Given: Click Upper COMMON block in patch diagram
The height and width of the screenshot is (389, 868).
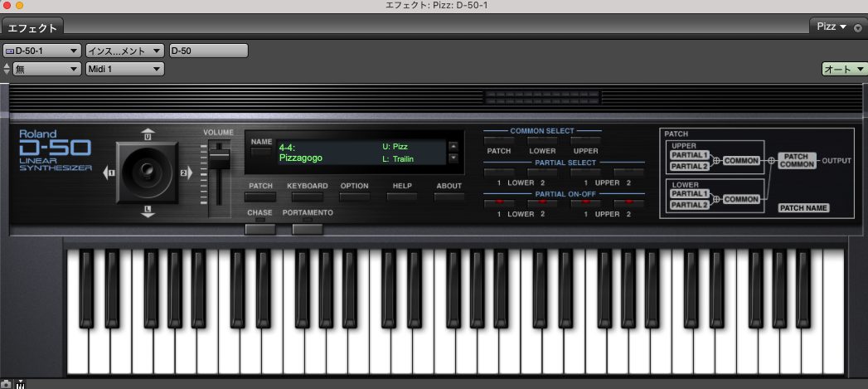Looking at the screenshot, I should pyautogui.click(x=741, y=161).
